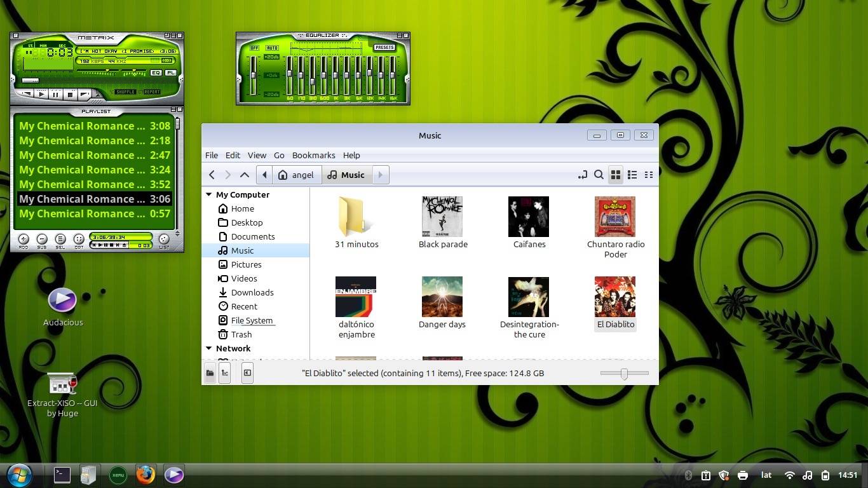Open the equalizer PRESETS menu

point(384,47)
